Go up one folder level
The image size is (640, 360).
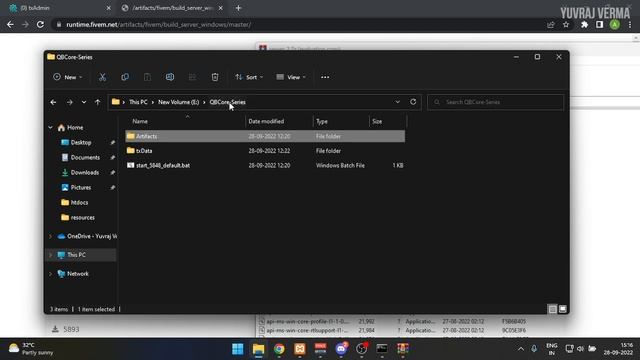[97, 102]
